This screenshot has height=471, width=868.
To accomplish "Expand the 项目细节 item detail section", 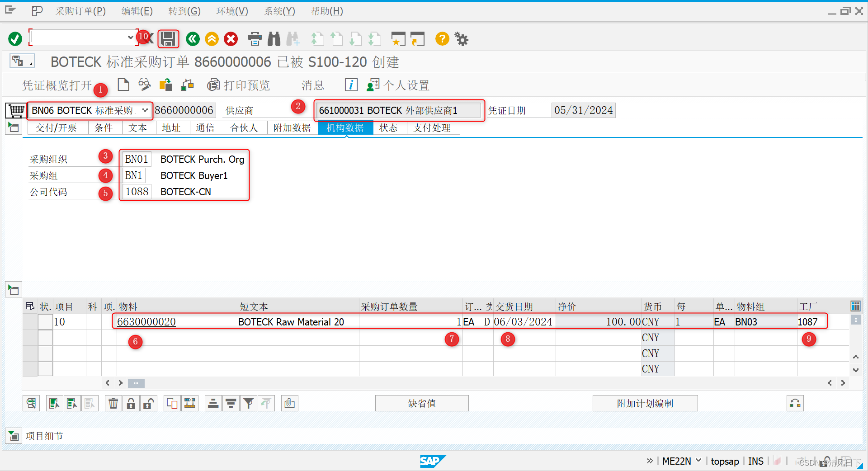I will [14, 436].
